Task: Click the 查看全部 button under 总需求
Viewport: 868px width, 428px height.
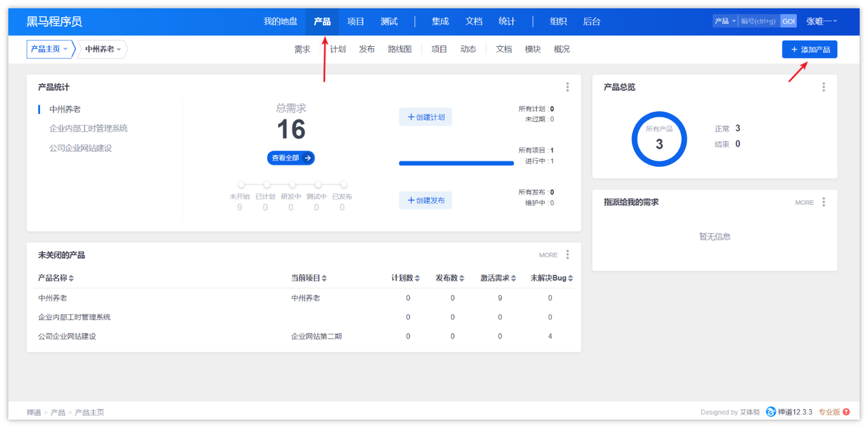Action: pos(291,158)
